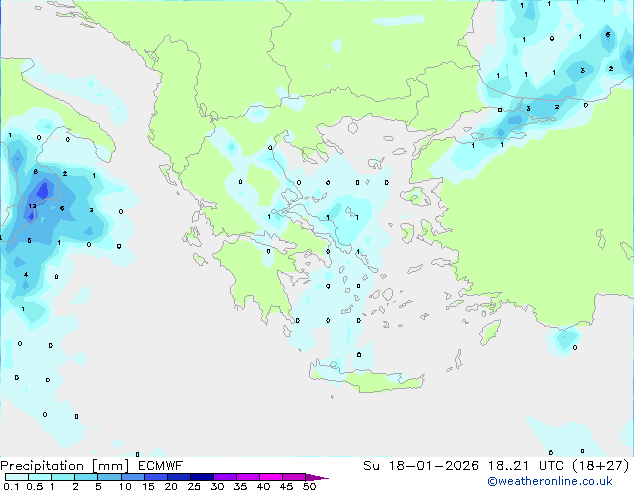Click the dark navy 25–30 legend swatch
634x490 pixels.
pos(202,477)
